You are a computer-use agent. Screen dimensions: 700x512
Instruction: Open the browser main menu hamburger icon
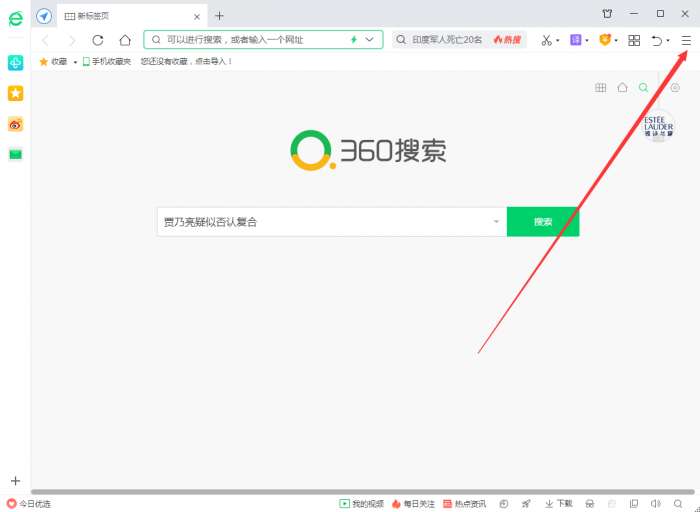pos(686,41)
